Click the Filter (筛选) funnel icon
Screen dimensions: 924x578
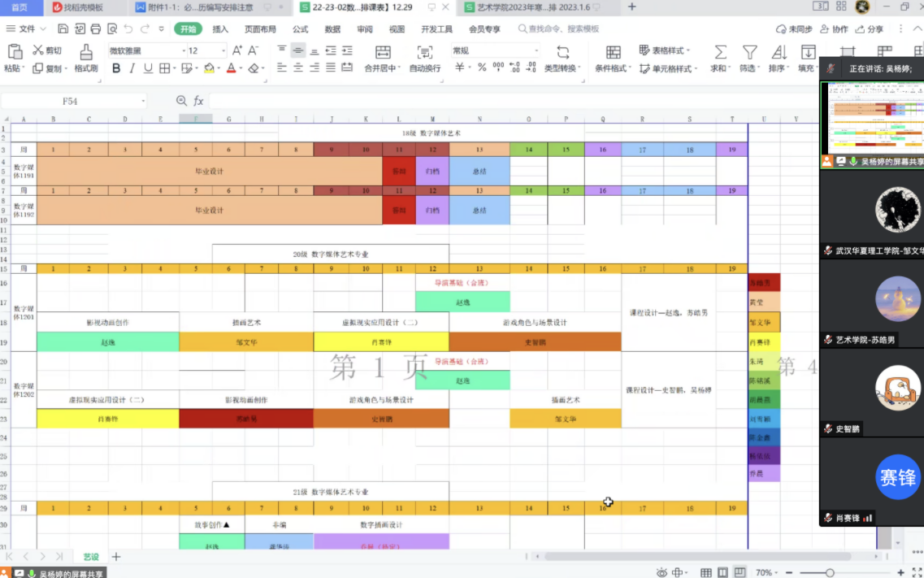coord(749,52)
